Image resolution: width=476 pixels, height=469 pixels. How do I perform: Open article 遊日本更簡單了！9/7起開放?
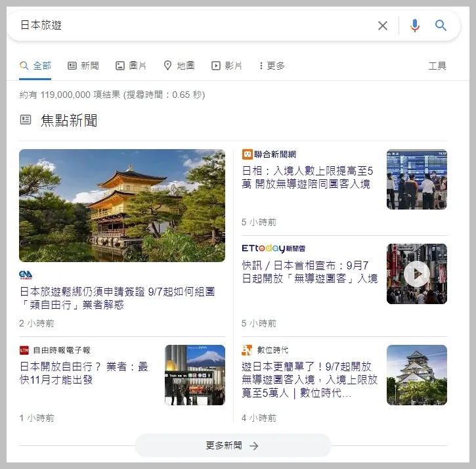[x=310, y=380]
